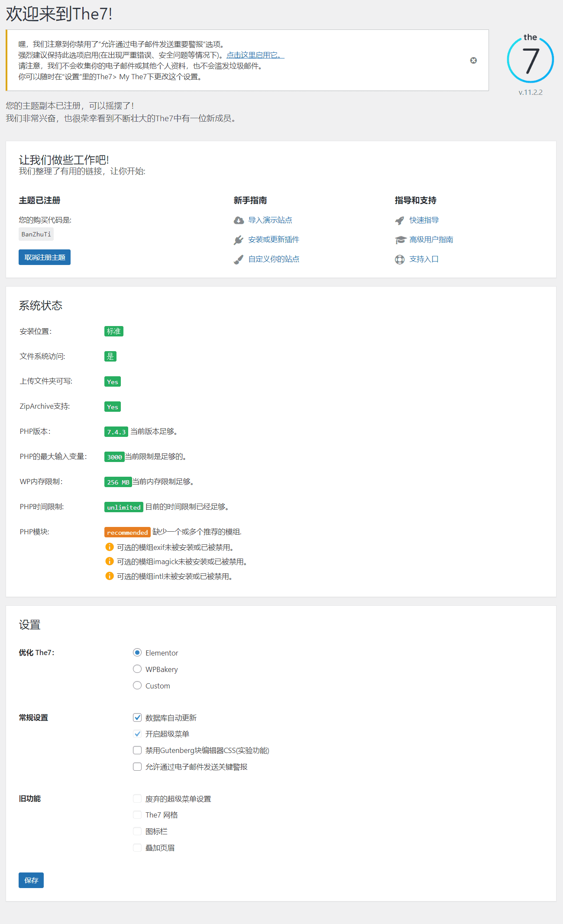This screenshot has height=924, width=563.
Task: Click the v.11.2.2 version text
Action: (531, 92)
